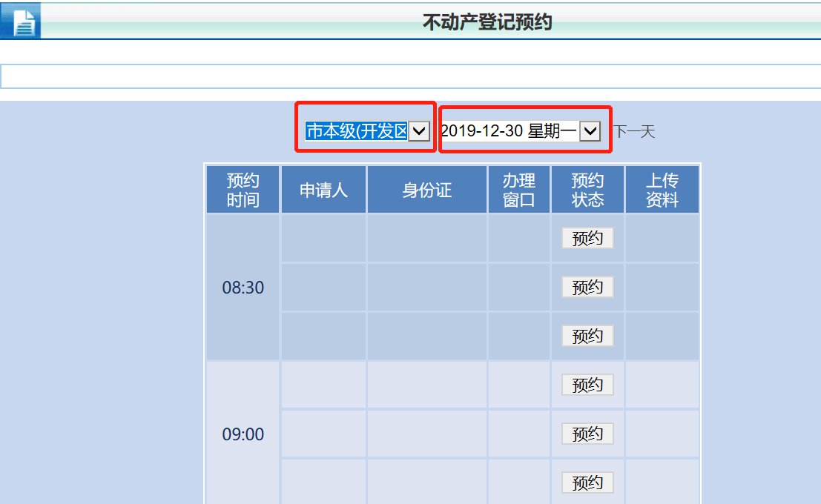Book the third 09:00 slot with 预约
Image resolution: width=821 pixels, height=504 pixels.
point(587,483)
